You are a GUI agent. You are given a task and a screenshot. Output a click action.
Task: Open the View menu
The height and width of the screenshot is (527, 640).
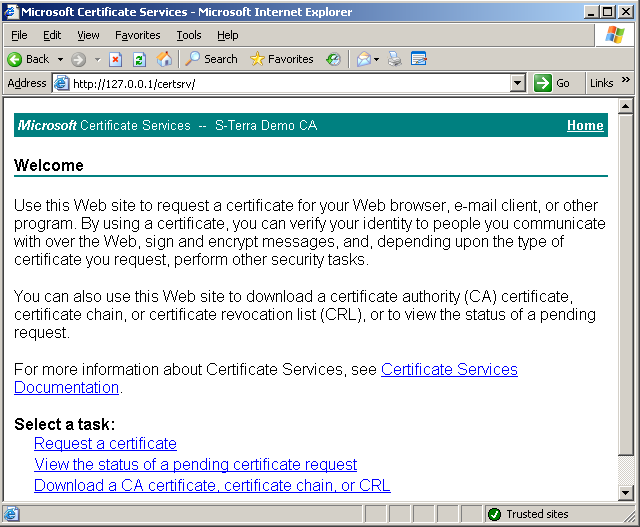(x=88, y=36)
